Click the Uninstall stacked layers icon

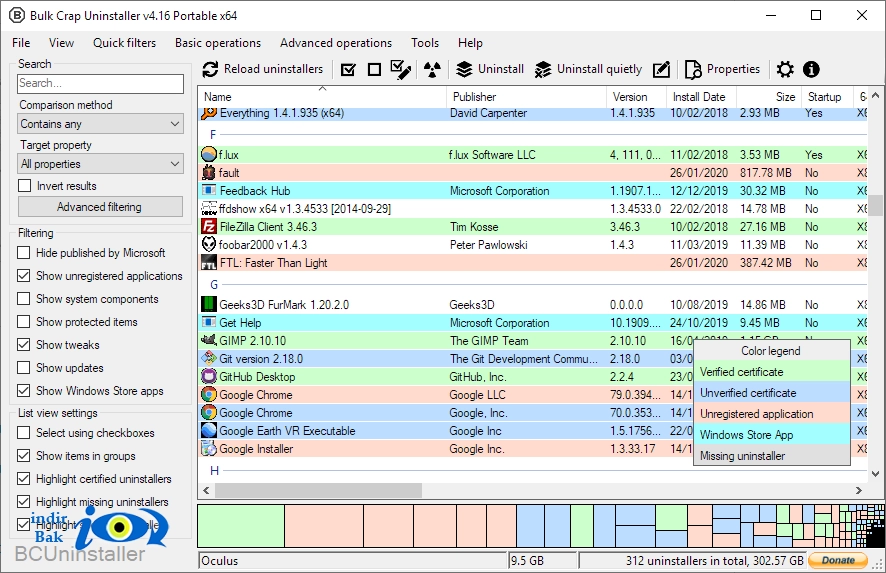point(464,70)
